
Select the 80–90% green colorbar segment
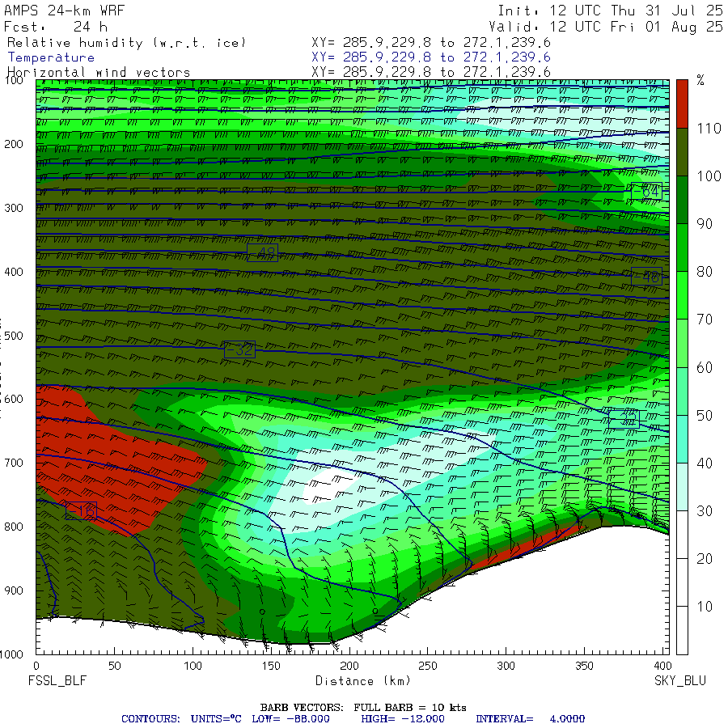click(x=682, y=248)
